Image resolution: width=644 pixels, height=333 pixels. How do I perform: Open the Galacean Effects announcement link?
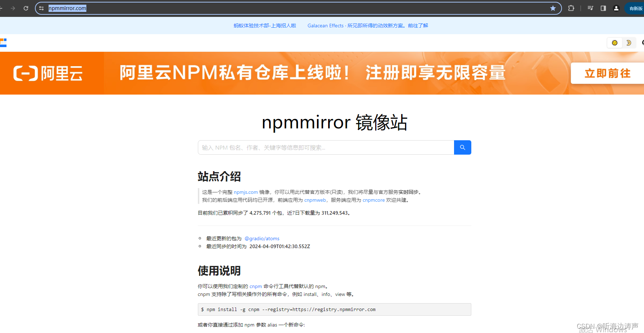coord(368,26)
